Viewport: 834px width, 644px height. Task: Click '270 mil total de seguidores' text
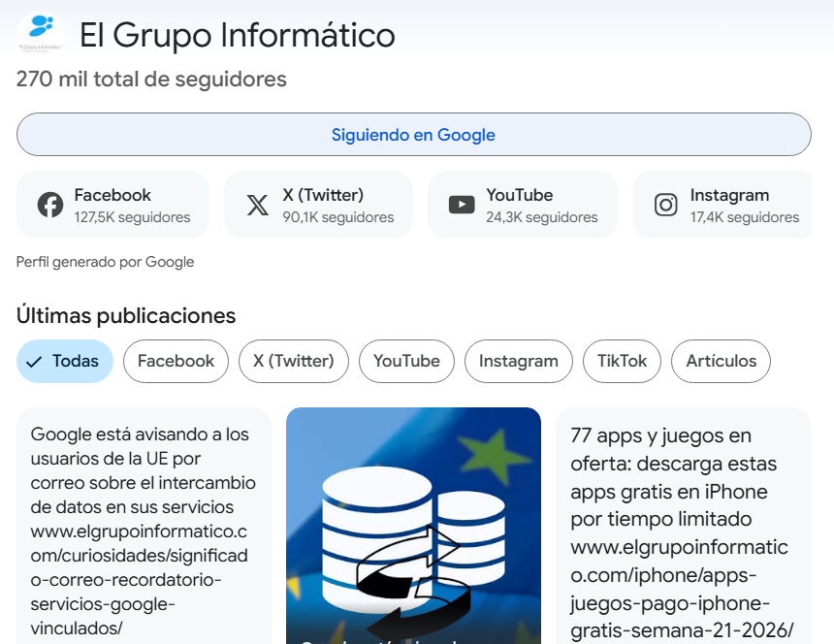(x=151, y=80)
